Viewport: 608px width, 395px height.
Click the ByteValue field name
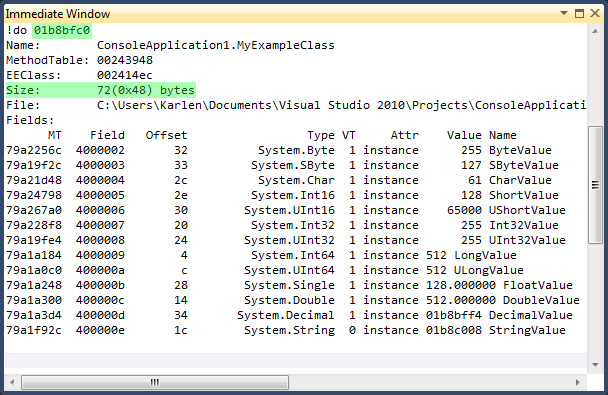(520, 150)
